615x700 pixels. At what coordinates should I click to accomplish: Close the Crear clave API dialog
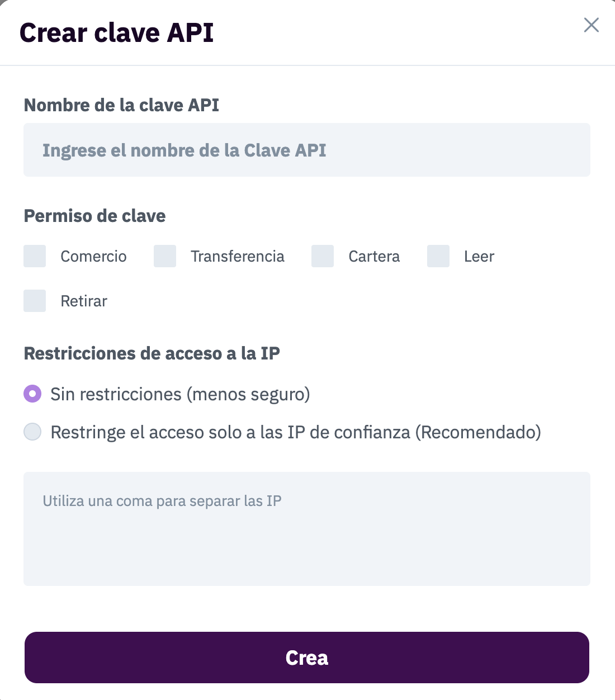pos(591,25)
